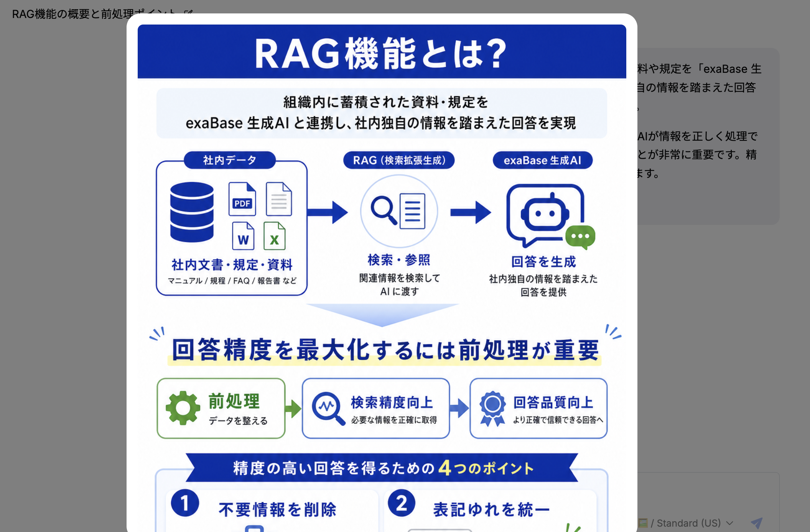Click the caption 回答を提供
The height and width of the screenshot is (532, 810).
(543, 292)
